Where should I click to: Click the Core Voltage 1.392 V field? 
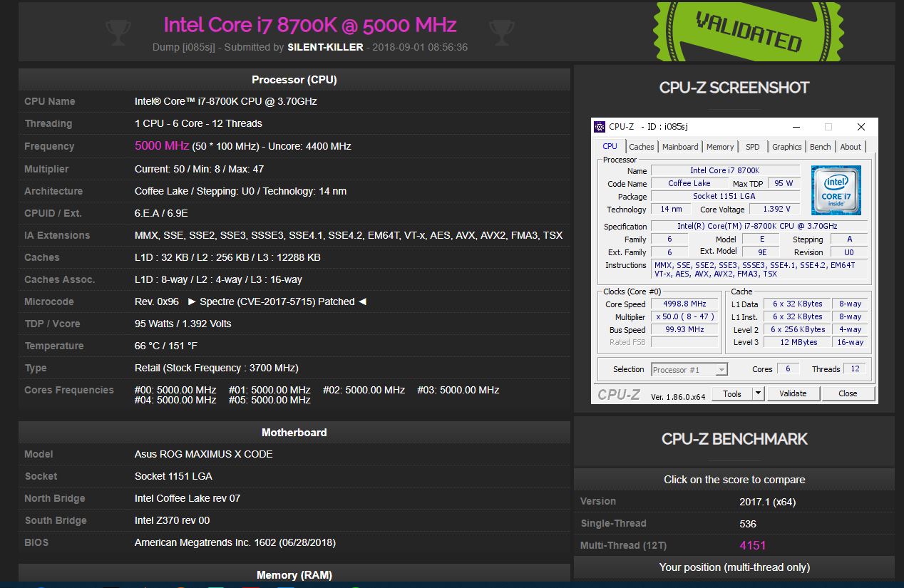775,209
